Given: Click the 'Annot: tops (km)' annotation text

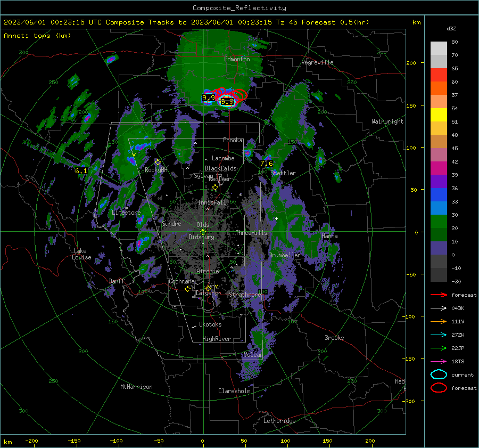Looking at the screenshot, I should pyautogui.click(x=37, y=36).
